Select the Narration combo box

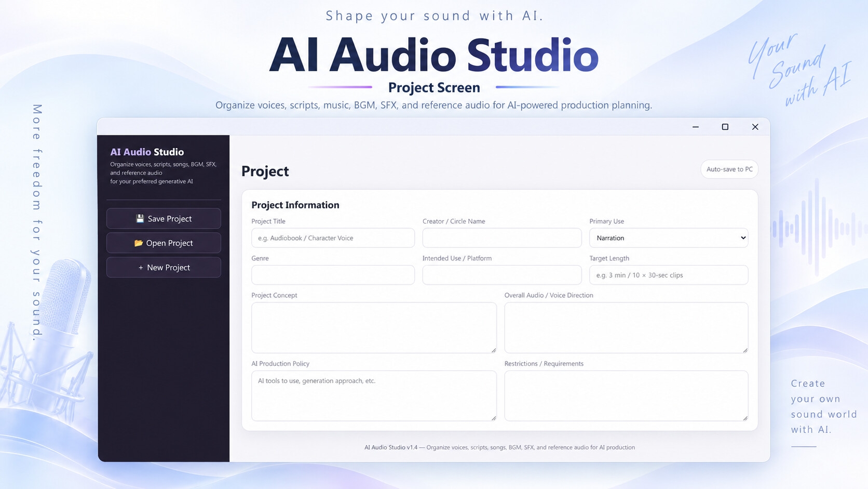669,238
